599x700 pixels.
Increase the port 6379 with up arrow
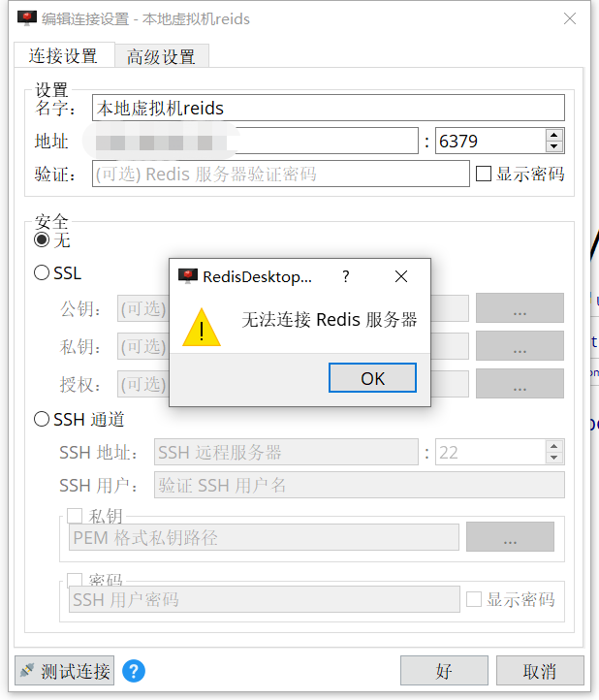coord(553,135)
